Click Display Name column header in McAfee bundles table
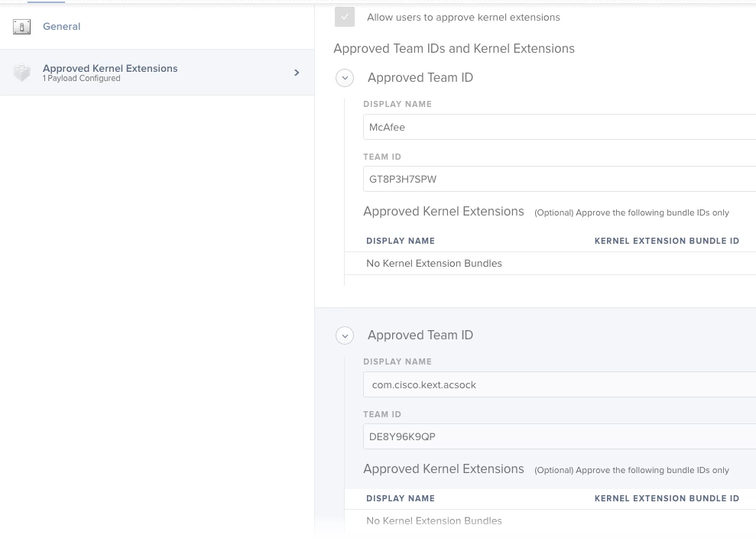This screenshot has height=538, width=756. [401, 241]
